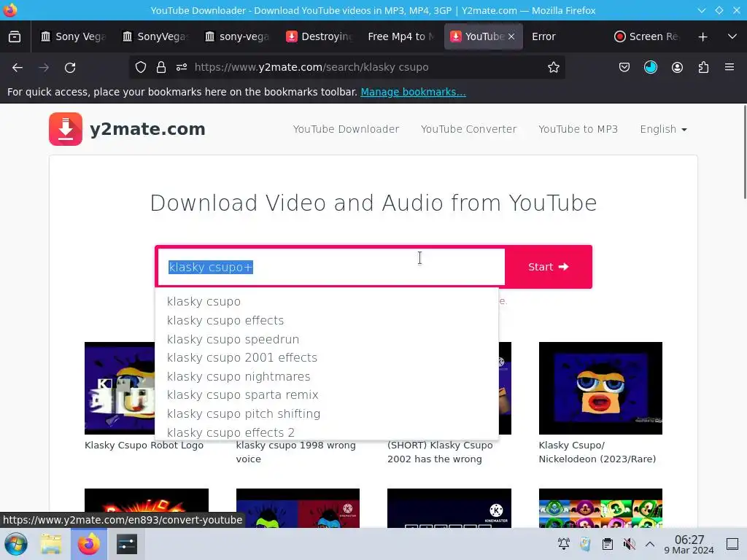
Task: Switch to the Screen Re tab
Action: pos(646,36)
